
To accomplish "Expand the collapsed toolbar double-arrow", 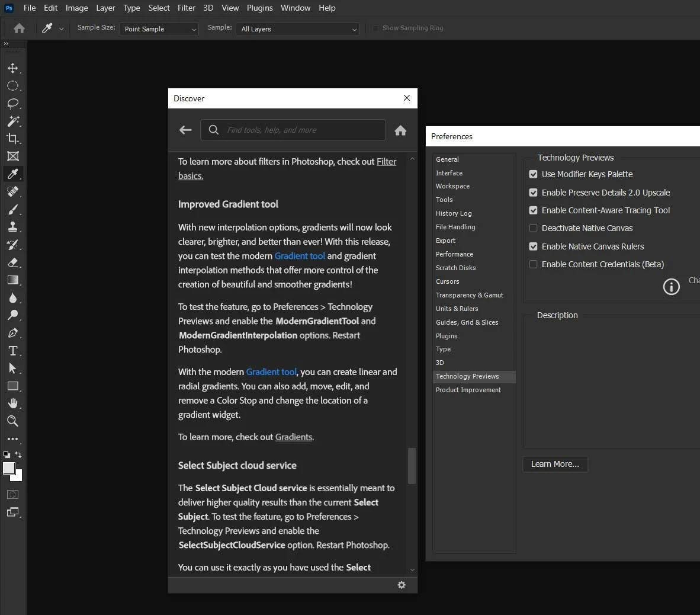I will (x=6, y=44).
